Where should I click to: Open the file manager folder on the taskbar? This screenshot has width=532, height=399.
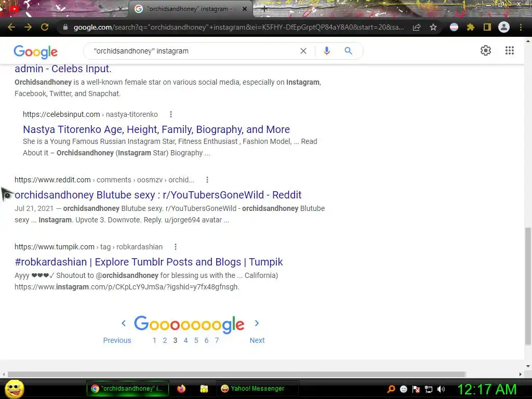click(x=204, y=389)
